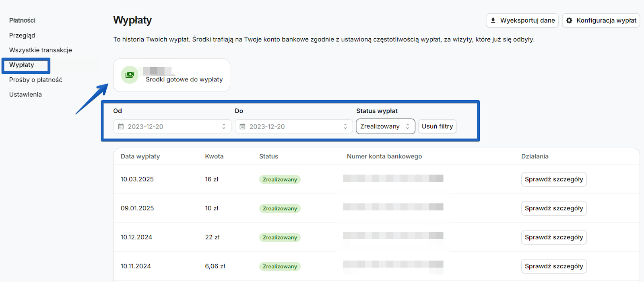Expand the Do date picker arrows
Screen dimensions: 644x282
pos(345,126)
